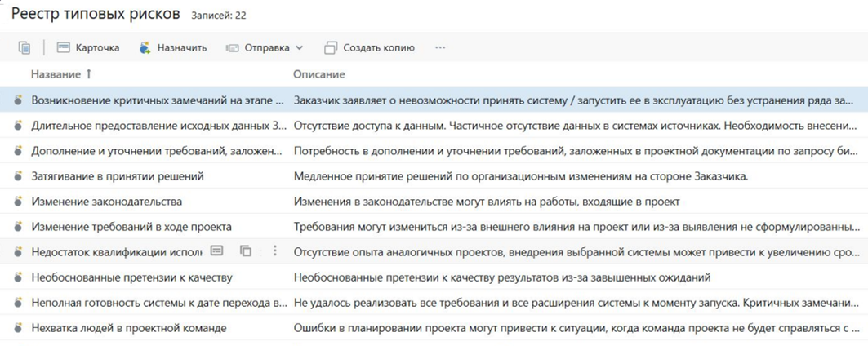Screen dimensions: 868x346
Task: Click row icon for Затягивание в принятии решений
Action: [x=18, y=176]
